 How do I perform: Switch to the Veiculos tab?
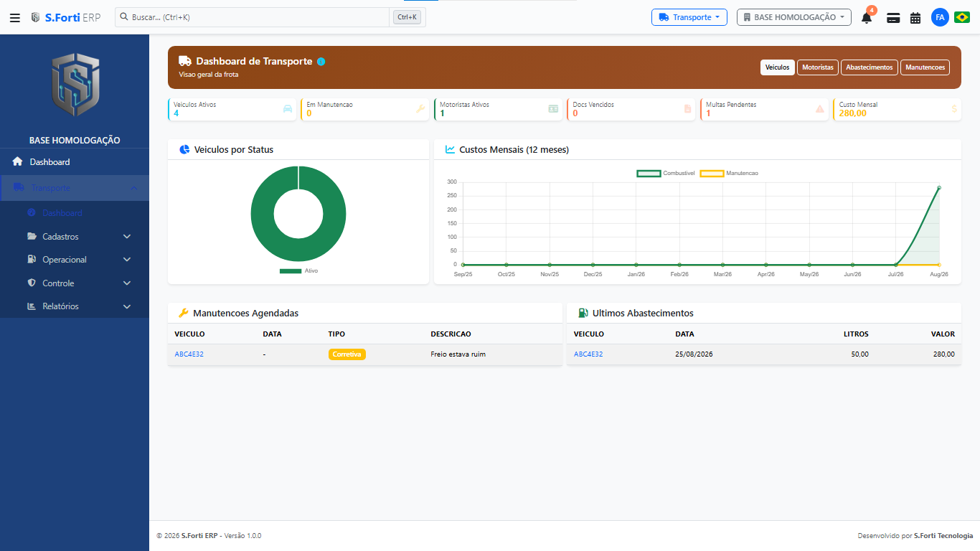(777, 67)
